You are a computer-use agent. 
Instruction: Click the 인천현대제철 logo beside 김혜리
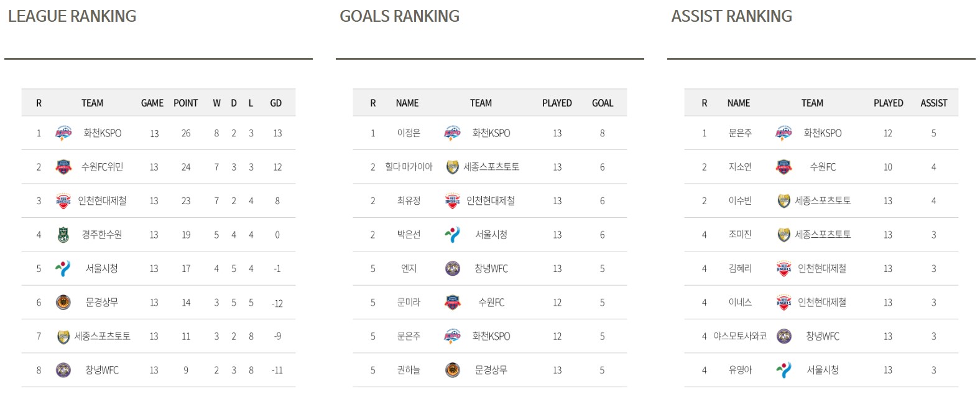pos(784,269)
